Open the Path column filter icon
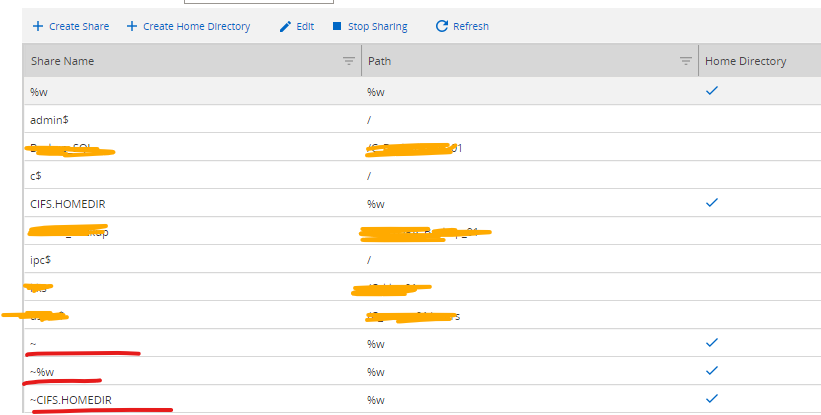 (x=686, y=61)
